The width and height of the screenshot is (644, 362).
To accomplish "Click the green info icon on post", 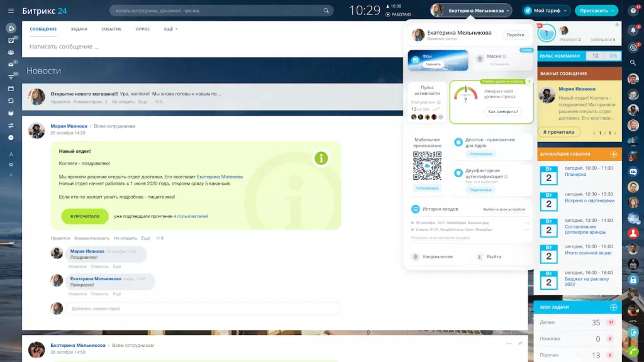I will tap(321, 158).
